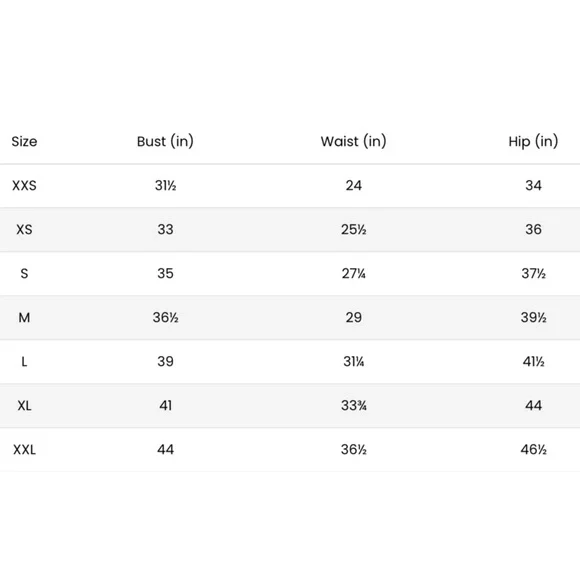Click the Size column header
Viewport: 580px width, 580px height.
(x=24, y=142)
